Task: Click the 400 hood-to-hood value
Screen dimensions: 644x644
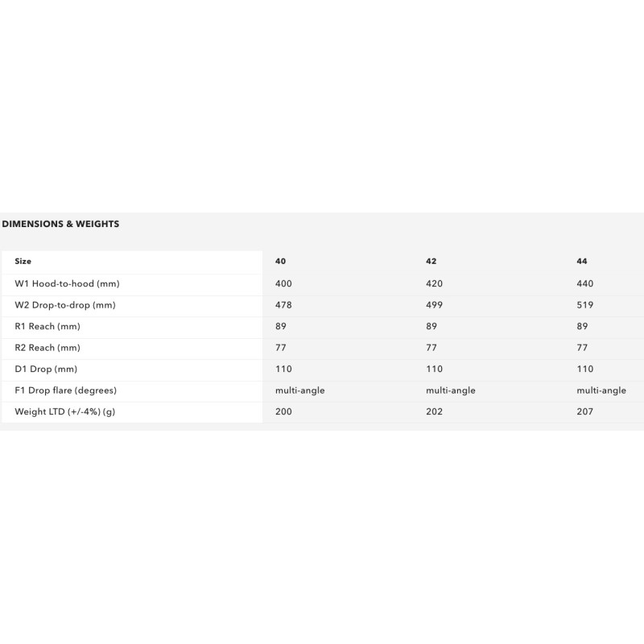Action: pos(283,284)
